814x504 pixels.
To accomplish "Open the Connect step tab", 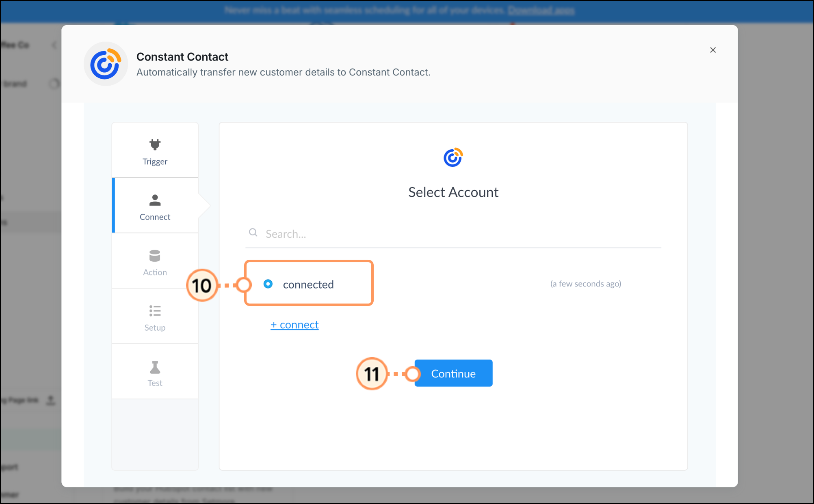I will [155, 205].
